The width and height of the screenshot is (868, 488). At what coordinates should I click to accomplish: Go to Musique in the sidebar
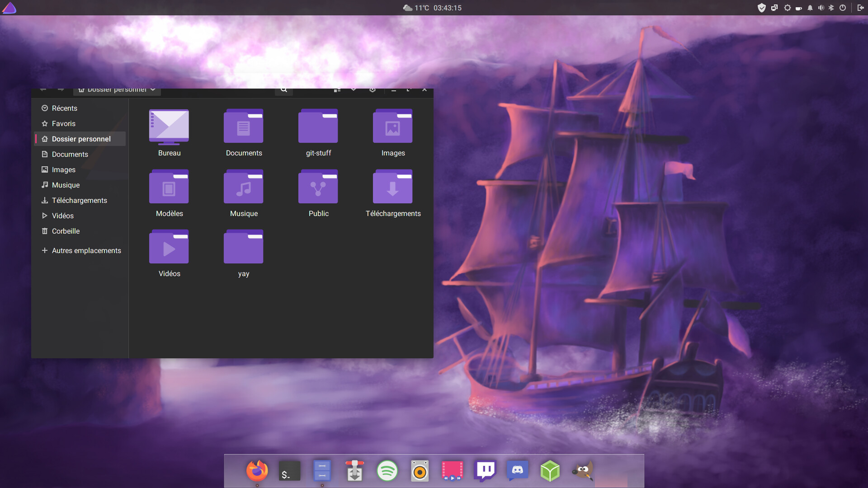(x=80, y=185)
